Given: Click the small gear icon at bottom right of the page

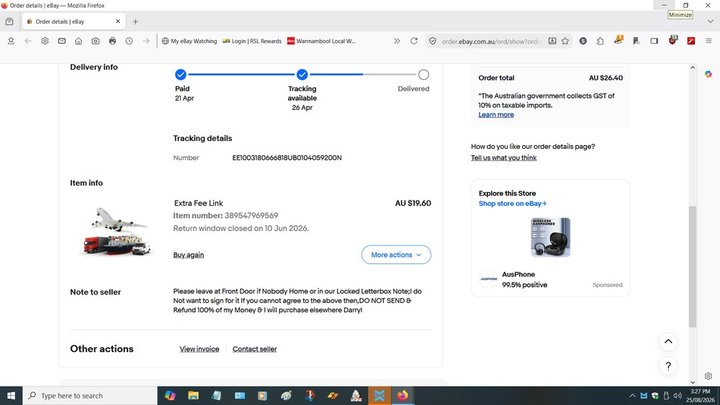Looking at the screenshot, I should [709, 376].
